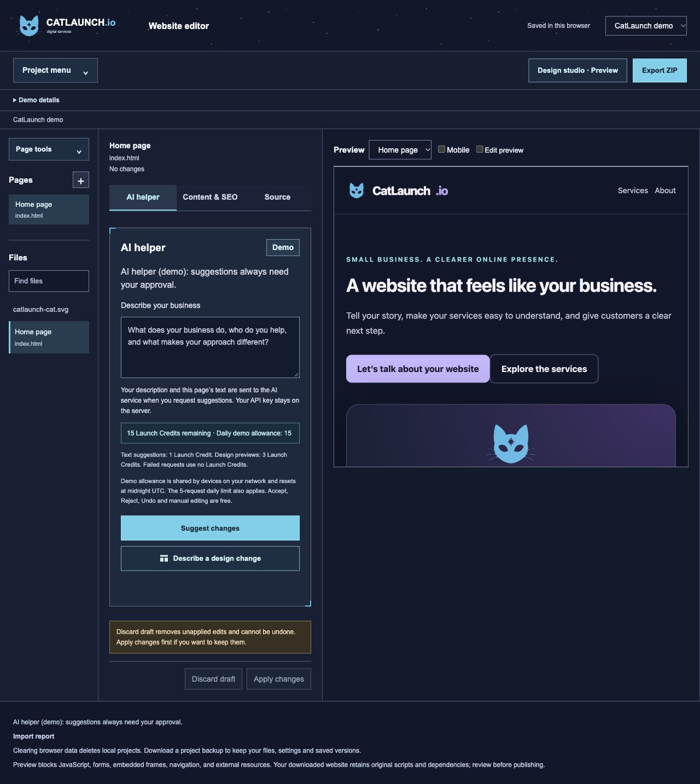The width and height of the screenshot is (700, 784).
Task: Click the Import report text in footer
Action: 34,736
